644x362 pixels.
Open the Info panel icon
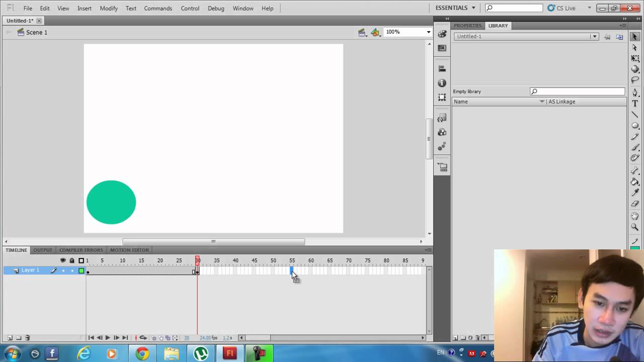coord(442,83)
